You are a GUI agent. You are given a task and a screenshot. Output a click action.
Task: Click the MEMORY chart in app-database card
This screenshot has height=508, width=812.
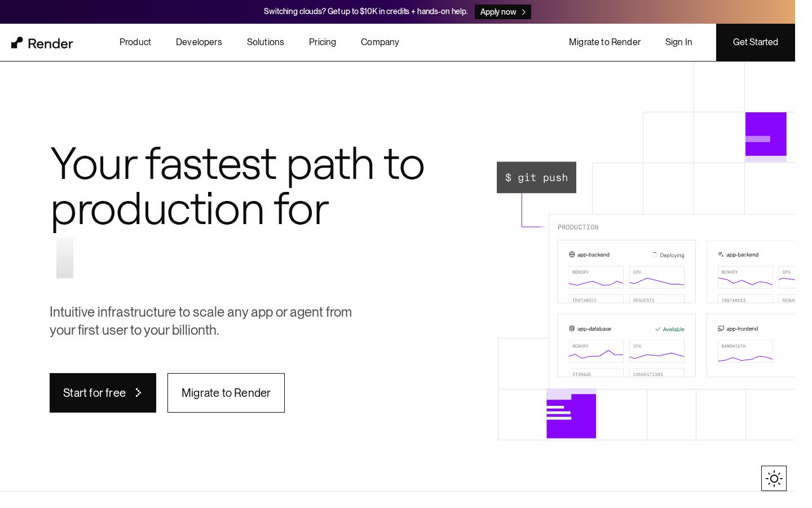pyautogui.click(x=596, y=351)
